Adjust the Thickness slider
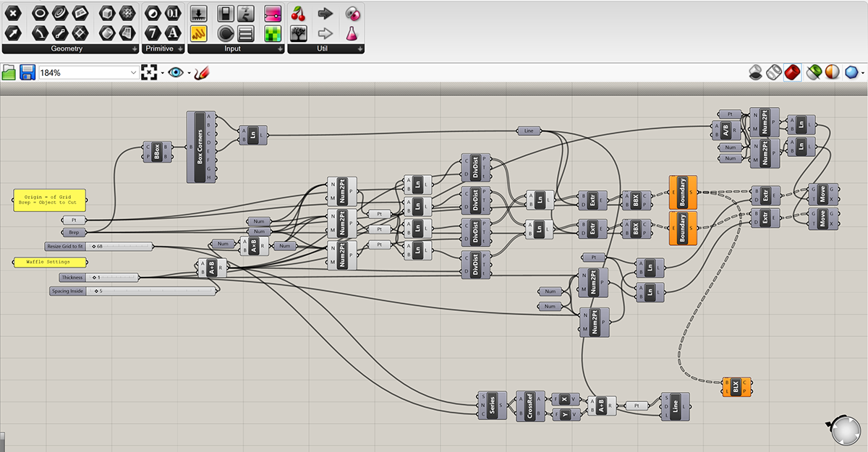 pos(99,277)
